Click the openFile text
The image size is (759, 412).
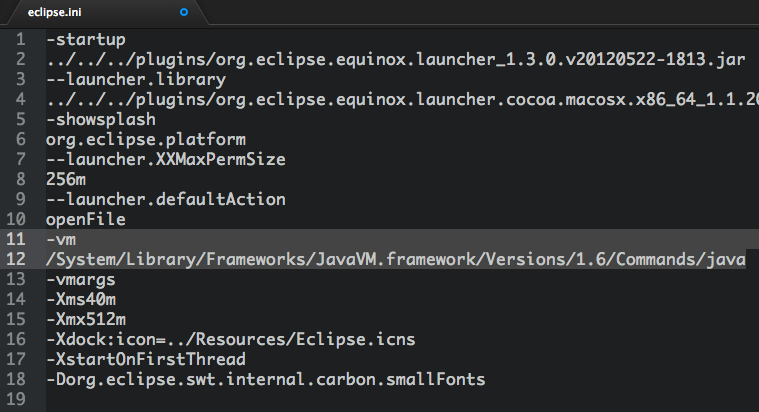[x=86, y=220]
